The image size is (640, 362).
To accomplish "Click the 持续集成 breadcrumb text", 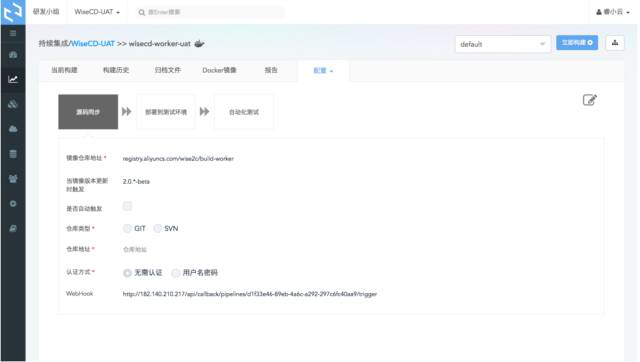I will [53, 44].
